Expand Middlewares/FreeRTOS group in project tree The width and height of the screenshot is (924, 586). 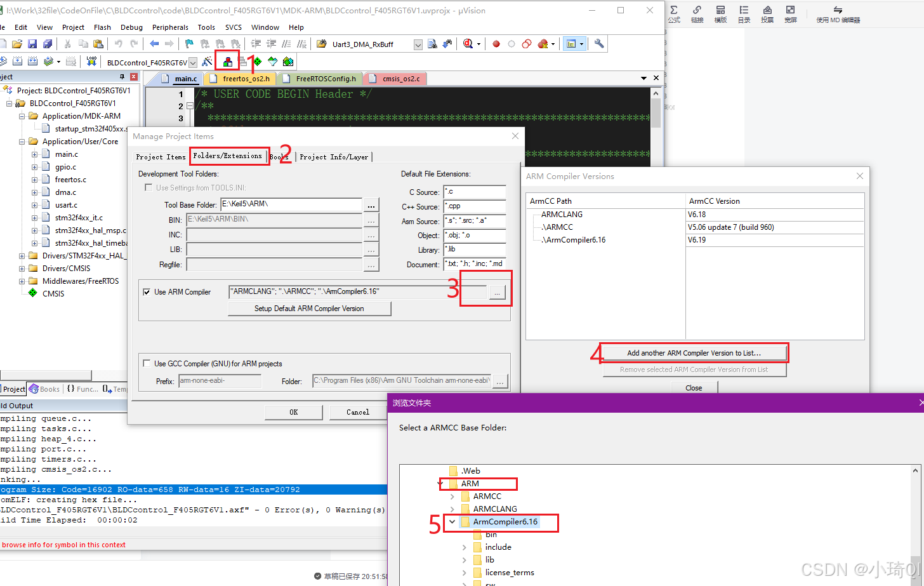pyautogui.click(x=22, y=281)
